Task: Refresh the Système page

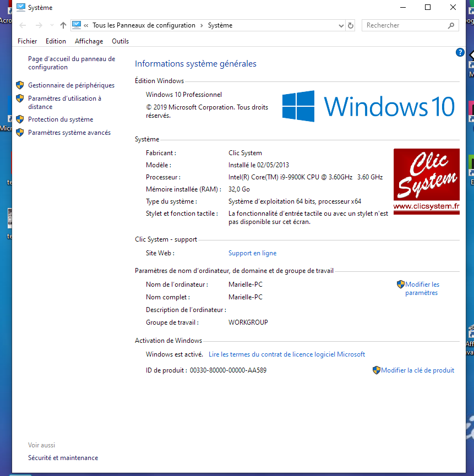Action: coord(351,26)
